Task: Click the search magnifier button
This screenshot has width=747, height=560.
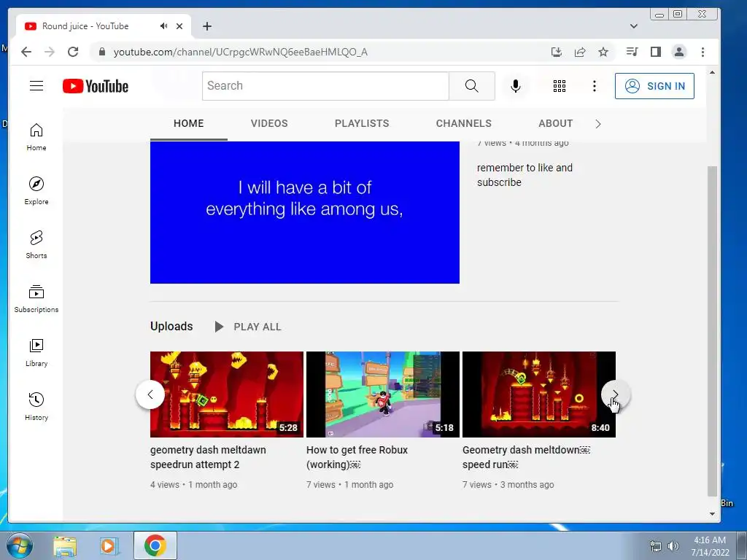Action: [472, 86]
